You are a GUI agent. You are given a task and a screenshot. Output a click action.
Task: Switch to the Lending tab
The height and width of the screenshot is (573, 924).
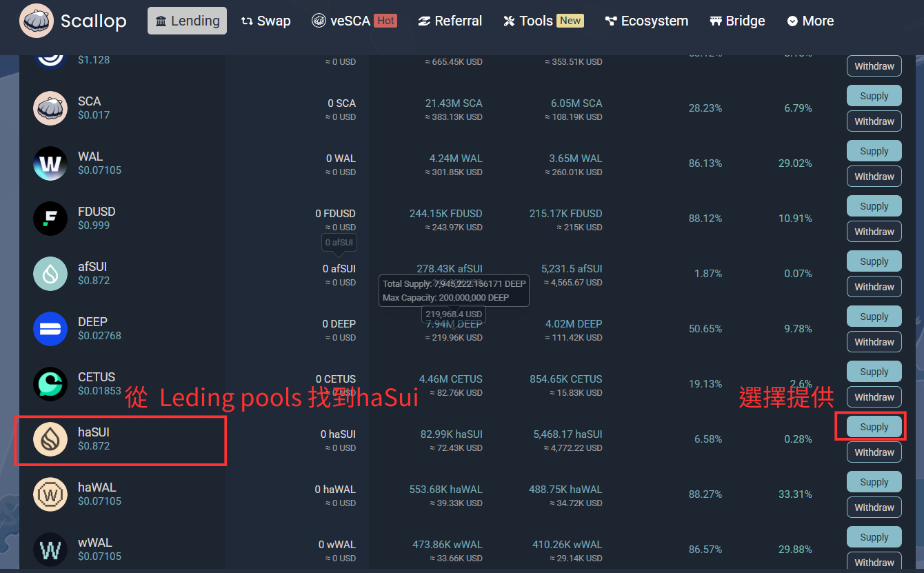187,21
